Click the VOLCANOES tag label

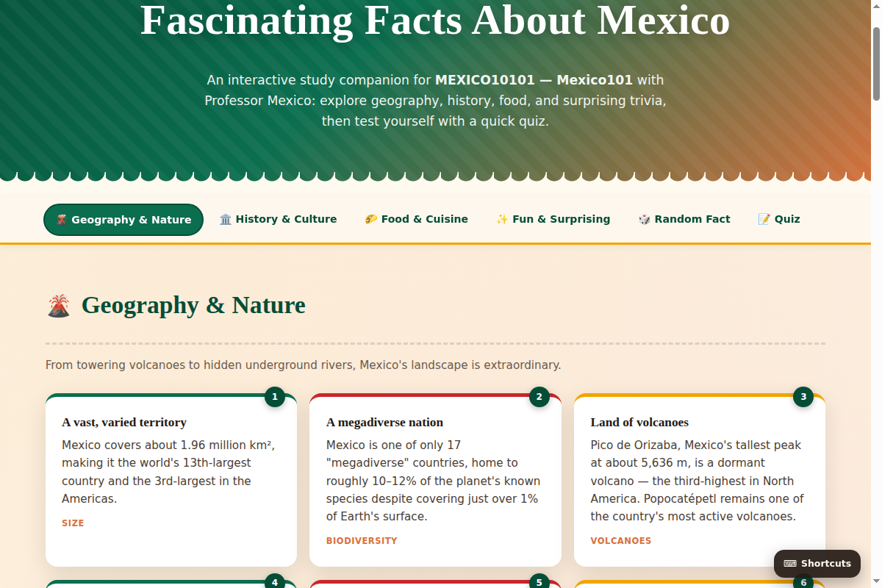coord(621,541)
